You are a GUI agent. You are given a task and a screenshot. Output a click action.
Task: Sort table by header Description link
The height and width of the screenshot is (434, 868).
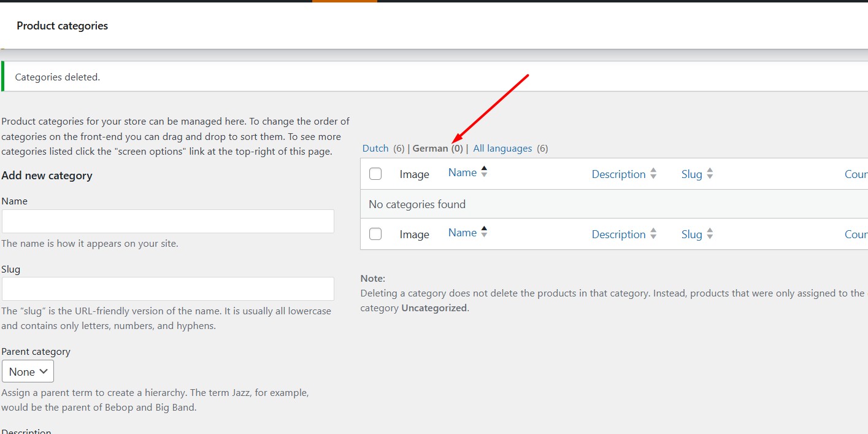[618, 174]
